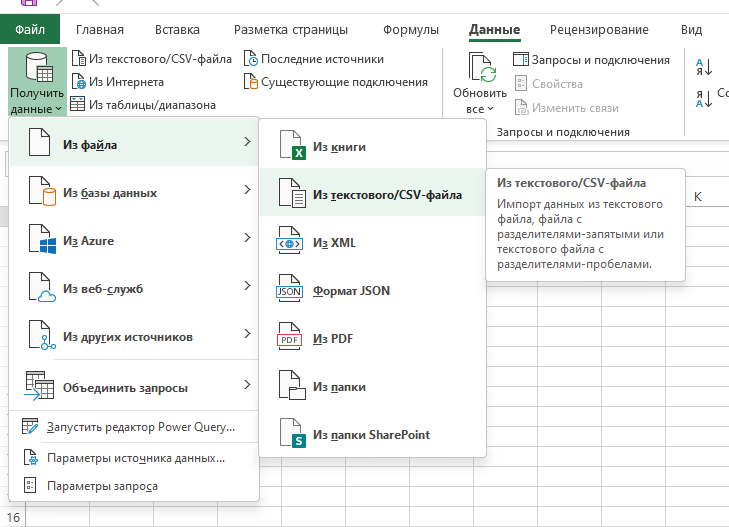Click the Параметры источника данных label

coord(136,458)
